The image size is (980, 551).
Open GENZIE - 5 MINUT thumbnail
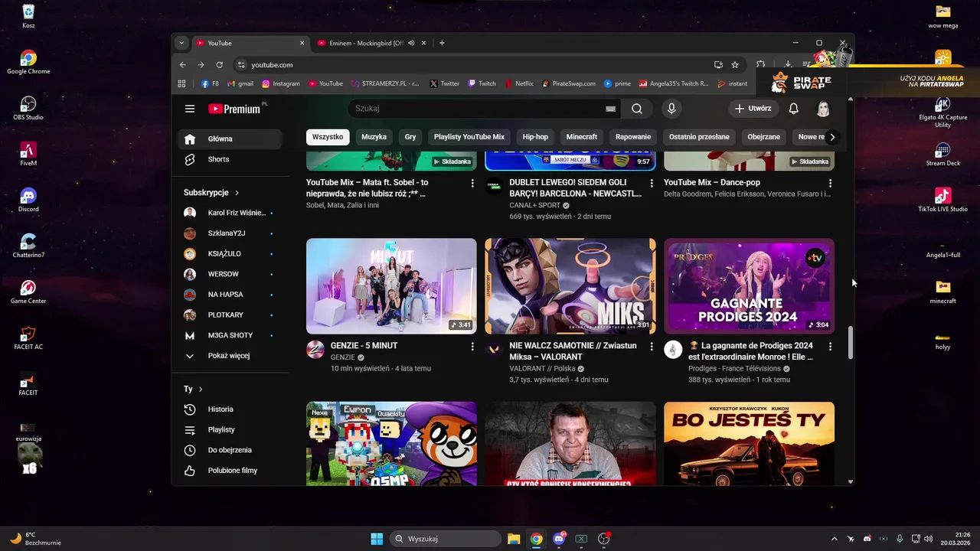(391, 286)
